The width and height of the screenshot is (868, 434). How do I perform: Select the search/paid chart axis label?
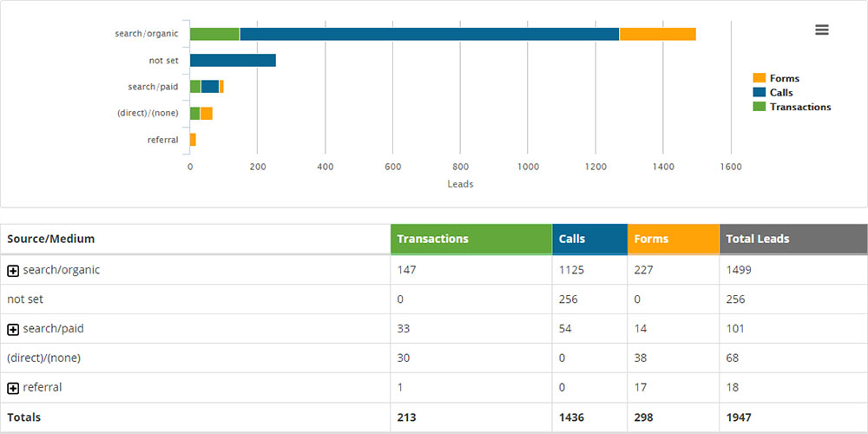click(153, 86)
